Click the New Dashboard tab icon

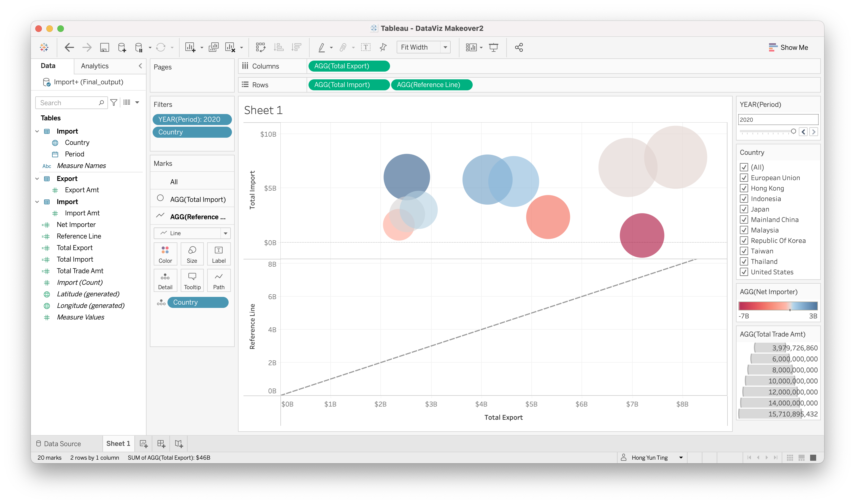coord(161,443)
